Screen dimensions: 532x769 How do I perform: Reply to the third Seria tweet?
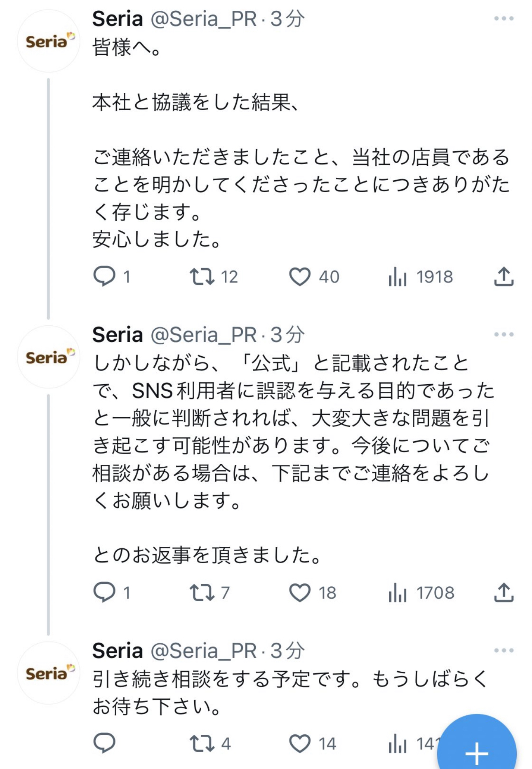[x=104, y=743]
